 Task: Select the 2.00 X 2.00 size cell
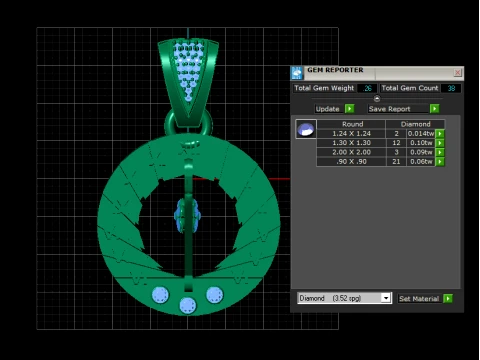click(x=351, y=152)
